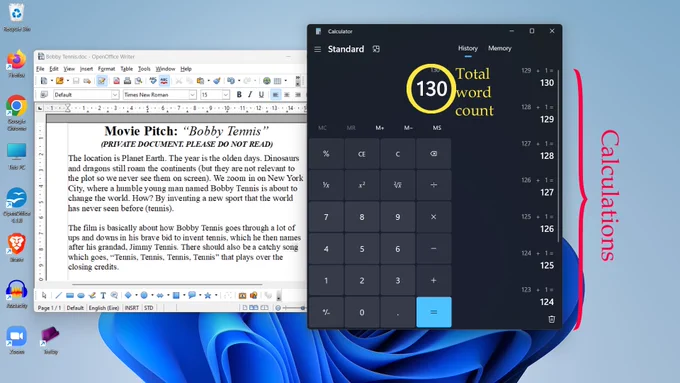This screenshot has width=680, height=383.
Task: Select Centered alignment in Writer toolbar
Action: [x=287, y=95]
